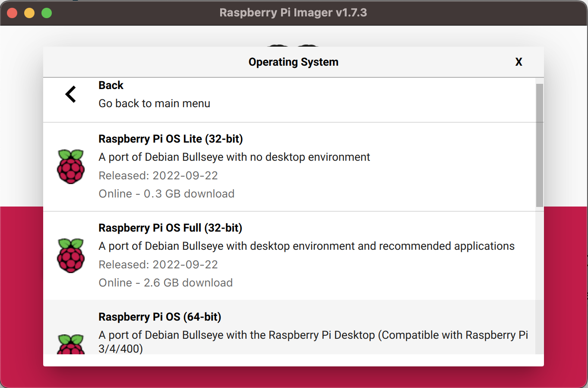Click the 'Operating System' dialog title
This screenshot has width=588, height=388.
point(294,62)
